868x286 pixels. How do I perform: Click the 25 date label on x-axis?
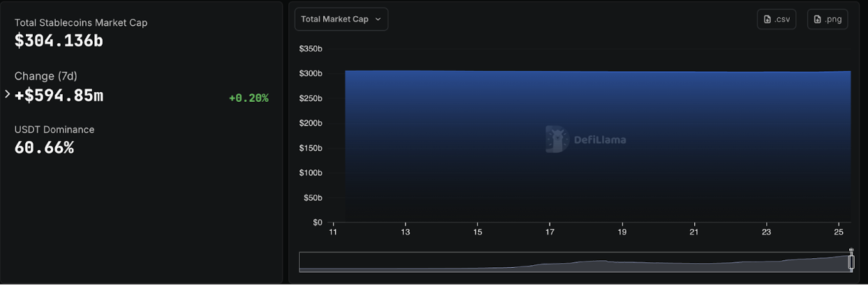839,232
